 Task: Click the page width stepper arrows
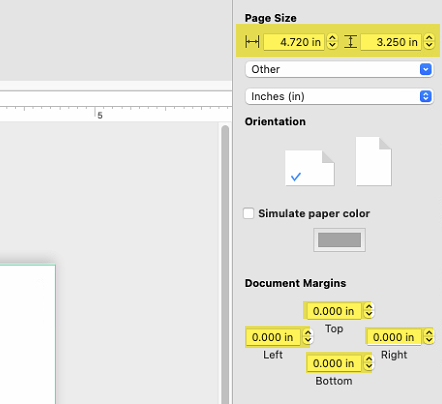332,42
